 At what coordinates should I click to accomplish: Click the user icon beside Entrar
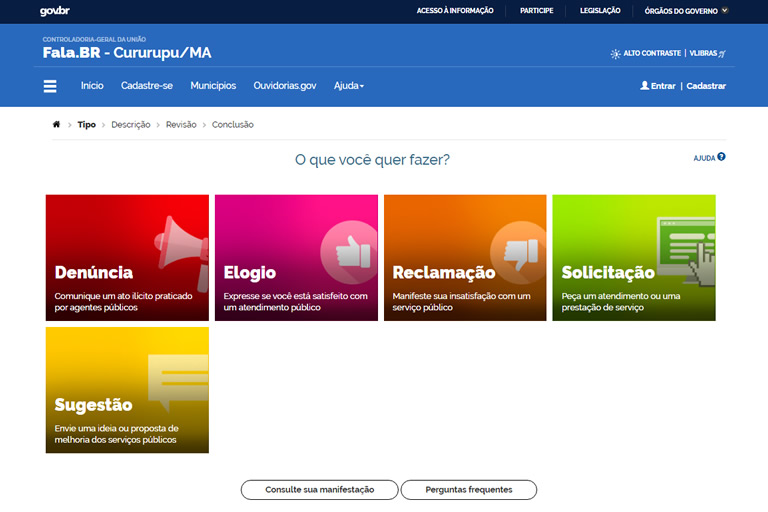[644, 86]
